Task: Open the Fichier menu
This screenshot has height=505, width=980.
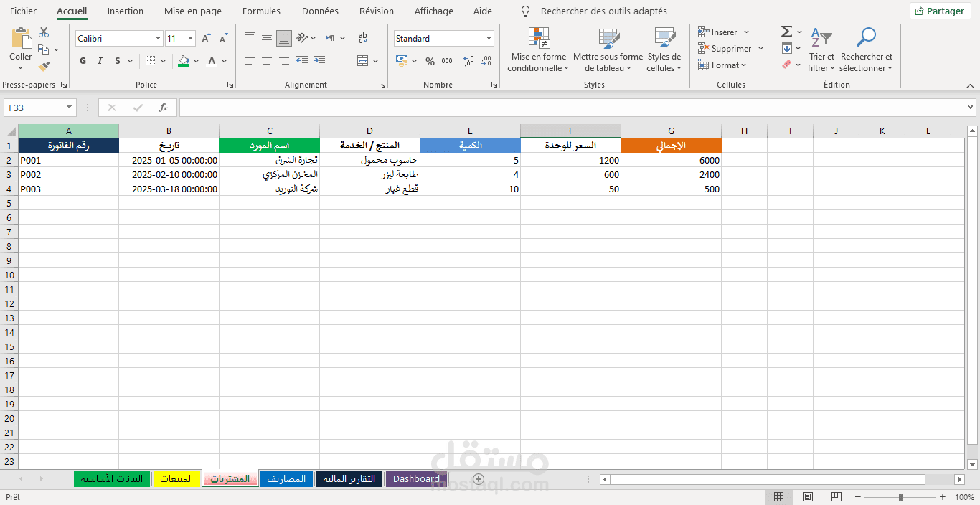Action: (x=23, y=11)
